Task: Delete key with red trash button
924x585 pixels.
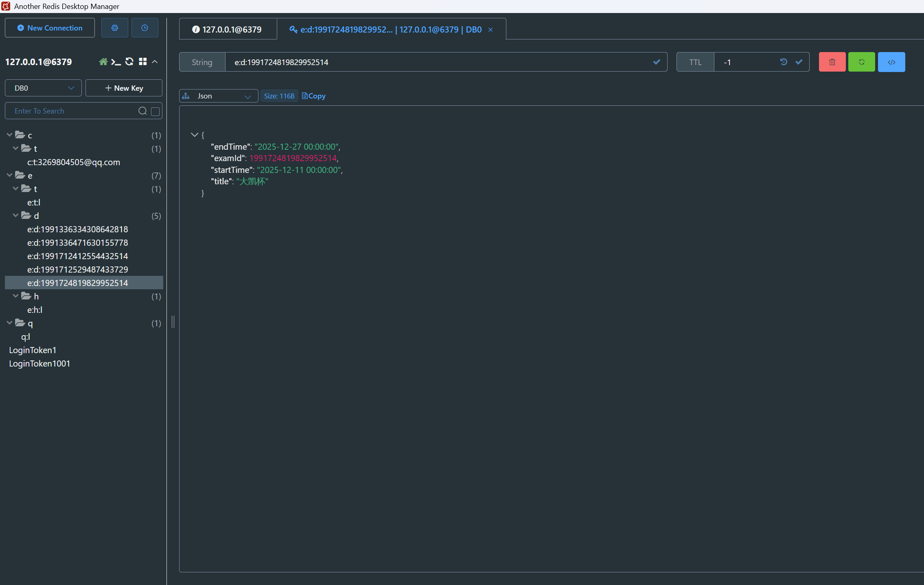Action: click(x=832, y=62)
